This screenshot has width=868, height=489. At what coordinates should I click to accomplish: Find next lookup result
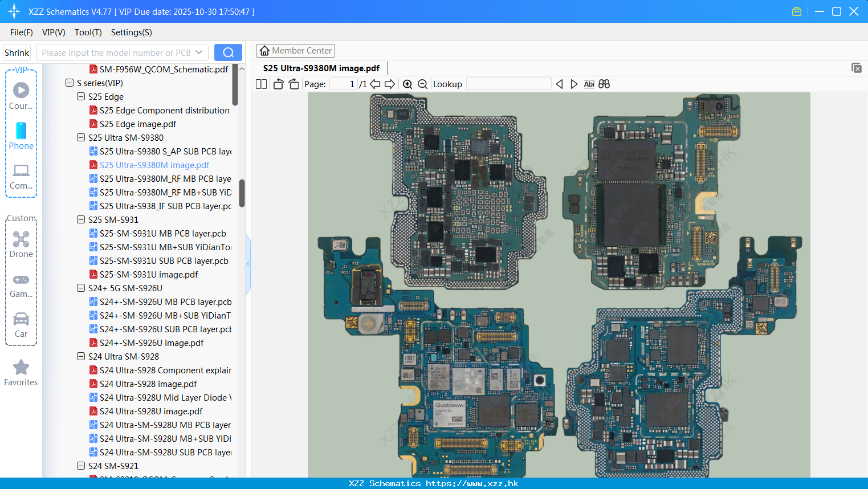tap(574, 84)
